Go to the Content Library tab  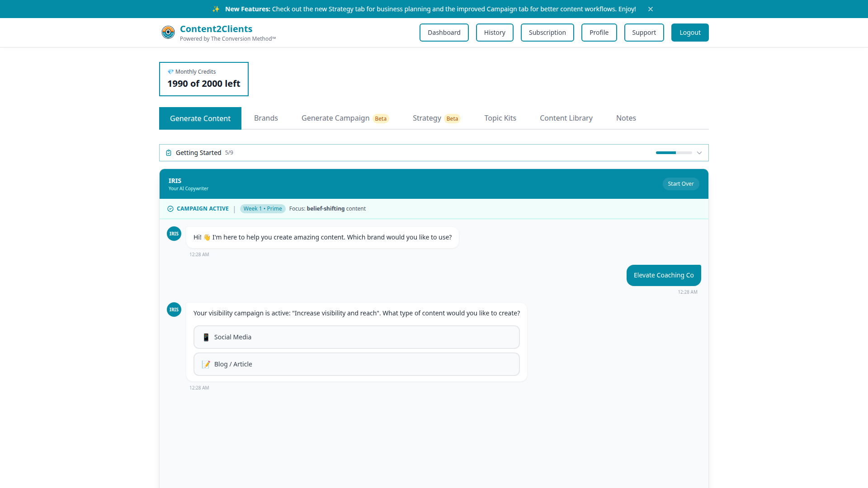pyautogui.click(x=566, y=118)
